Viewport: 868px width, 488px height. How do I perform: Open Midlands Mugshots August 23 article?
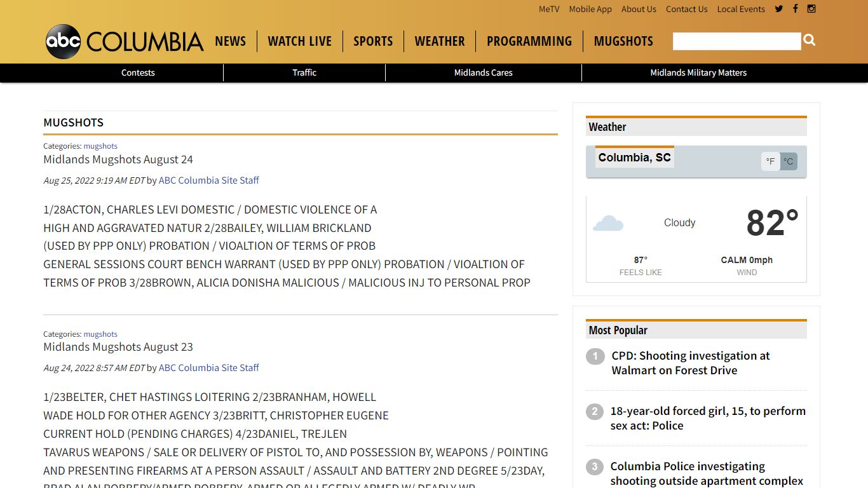tap(118, 346)
